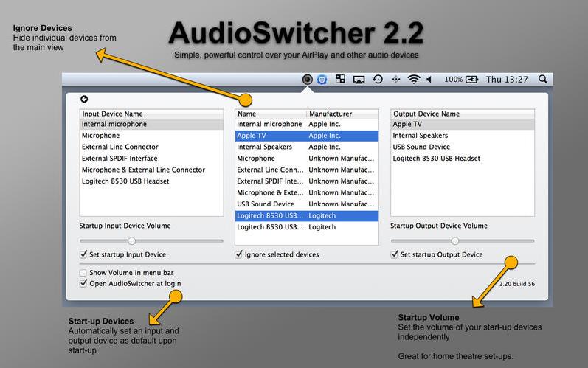Viewport: 588px width, 368px height.
Task: Select Microphone in the input device list
Action: click(151, 135)
